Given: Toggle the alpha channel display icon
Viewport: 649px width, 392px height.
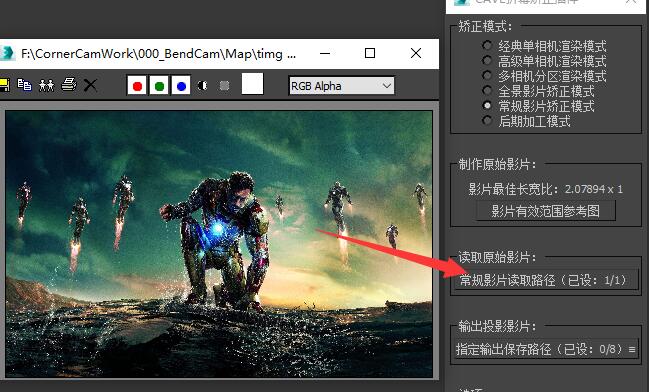Looking at the screenshot, I should tap(202, 86).
